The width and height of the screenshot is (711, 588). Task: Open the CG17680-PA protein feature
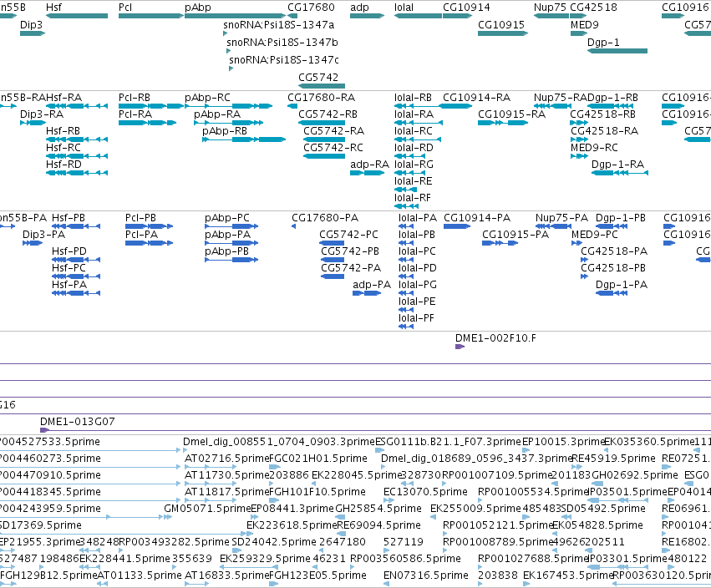[294, 226]
